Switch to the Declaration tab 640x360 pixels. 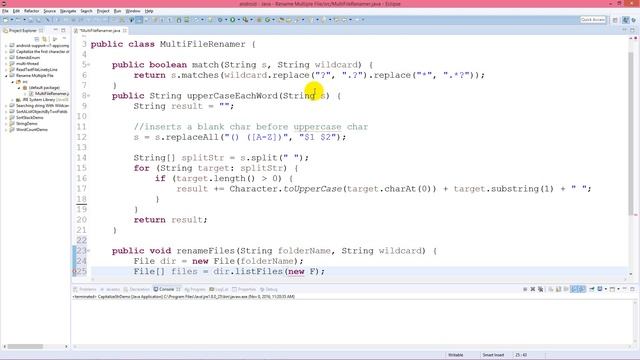click(137, 289)
